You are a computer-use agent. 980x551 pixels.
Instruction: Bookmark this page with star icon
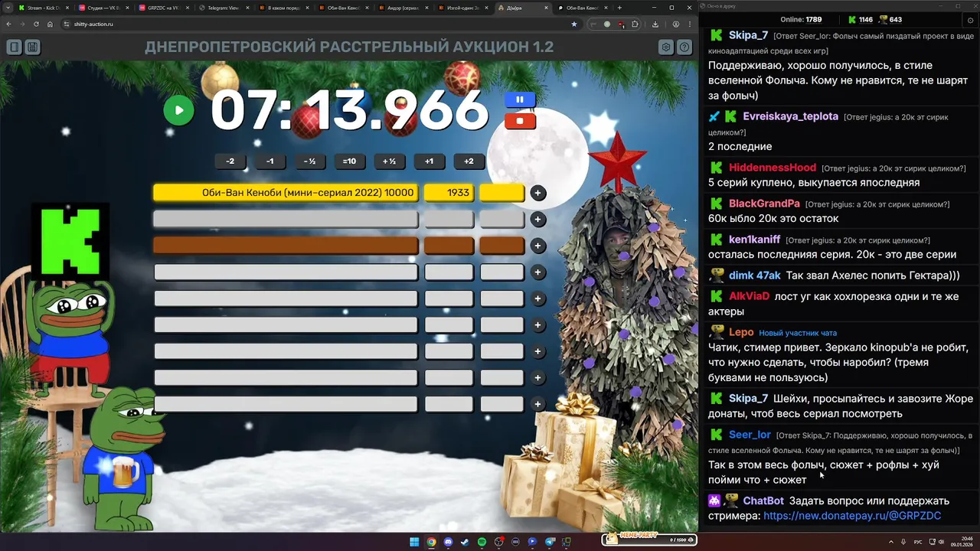(x=574, y=24)
